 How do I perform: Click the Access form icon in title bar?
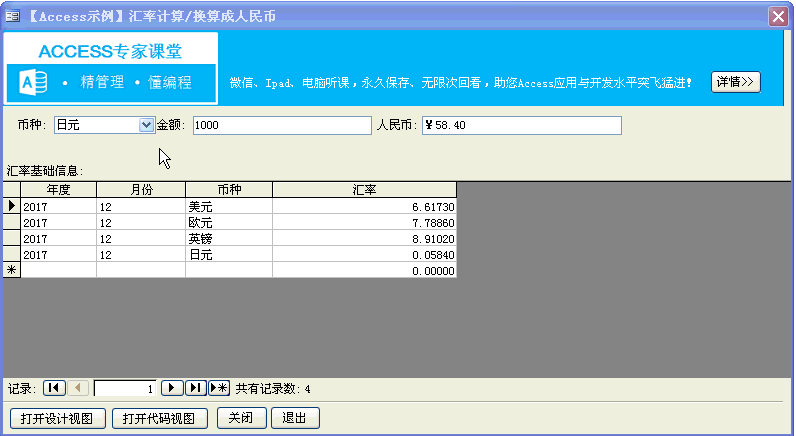[13, 16]
